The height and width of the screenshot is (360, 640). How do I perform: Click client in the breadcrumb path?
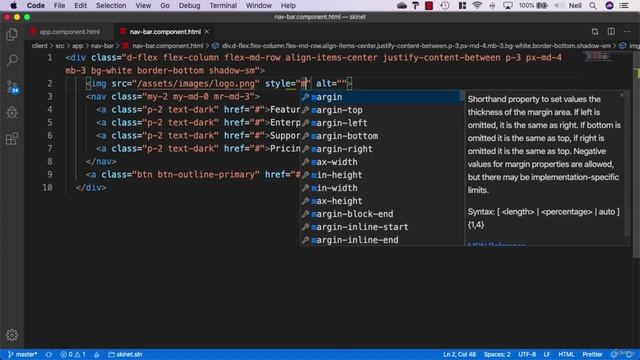coord(39,46)
